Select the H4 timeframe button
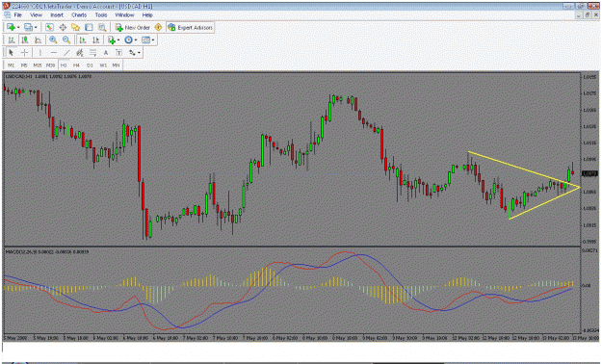Viewport: 602px width, 364px height. point(76,65)
